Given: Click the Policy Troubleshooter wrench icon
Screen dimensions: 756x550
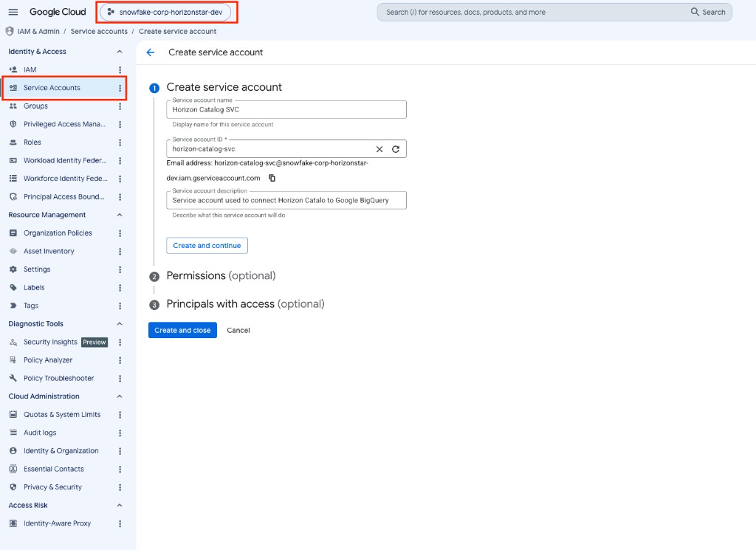Looking at the screenshot, I should 13,379.
